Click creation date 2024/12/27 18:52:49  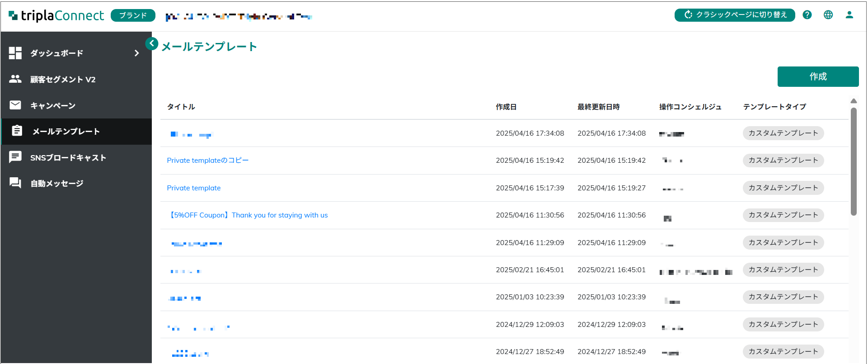click(x=530, y=352)
